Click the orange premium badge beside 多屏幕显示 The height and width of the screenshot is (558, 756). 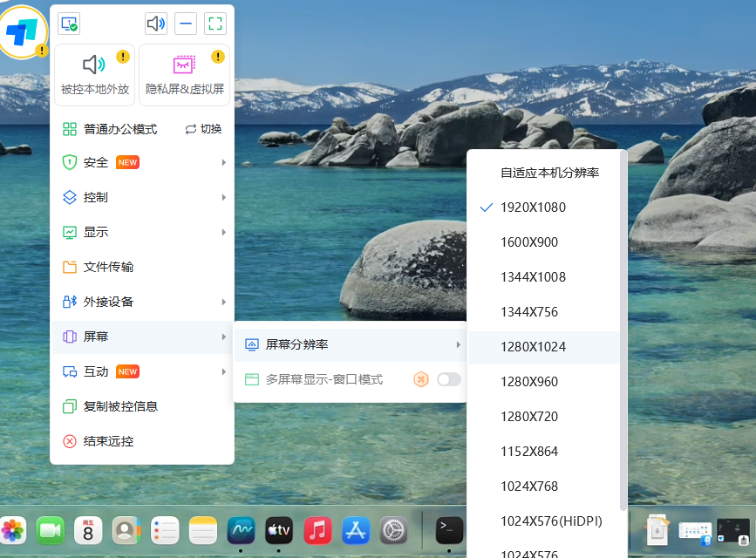click(x=421, y=379)
